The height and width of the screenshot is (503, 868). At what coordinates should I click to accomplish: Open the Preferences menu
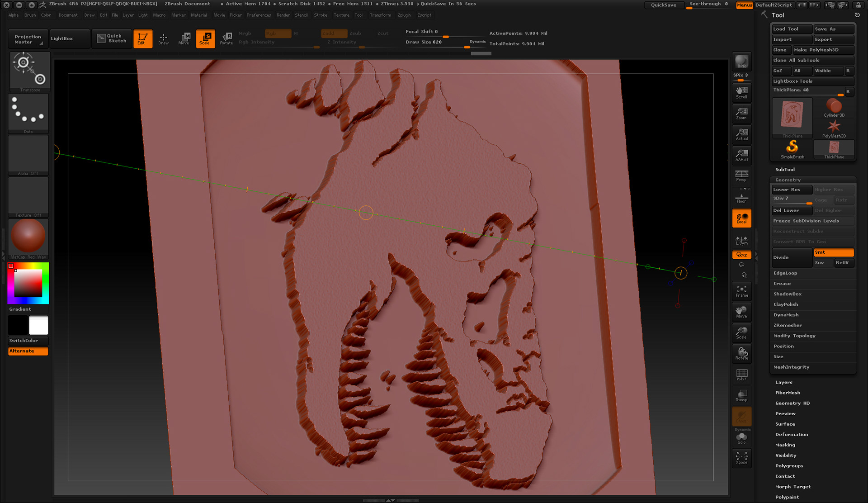coord(259,15)
